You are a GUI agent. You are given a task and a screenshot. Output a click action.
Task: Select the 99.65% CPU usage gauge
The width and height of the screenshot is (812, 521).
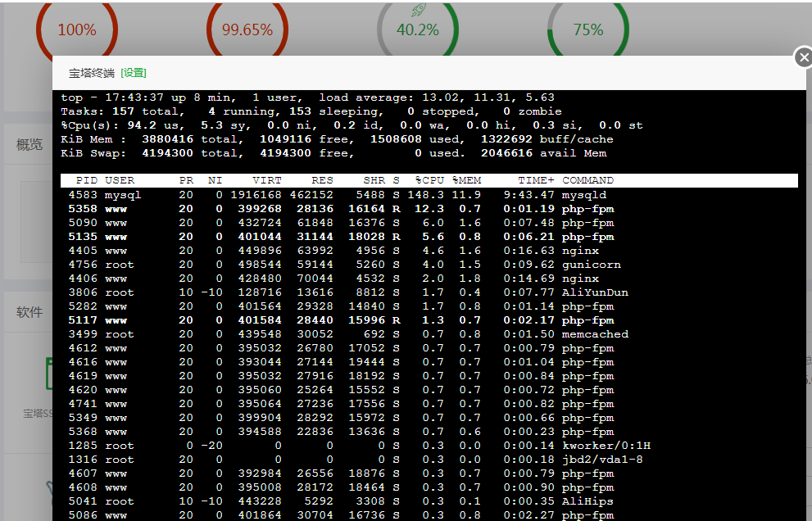247,29
